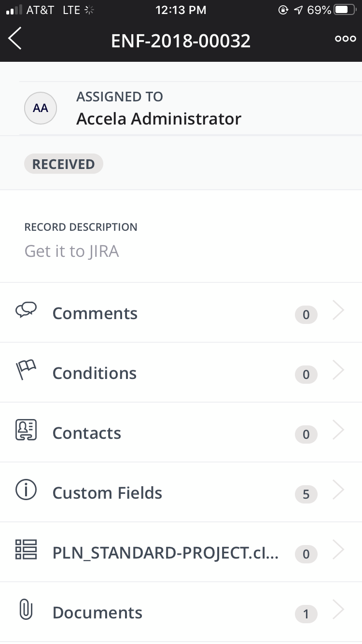Tap the Custom Fields info icon
The width and height of the screenshot is (362, 644).
[x=26, y=491]
